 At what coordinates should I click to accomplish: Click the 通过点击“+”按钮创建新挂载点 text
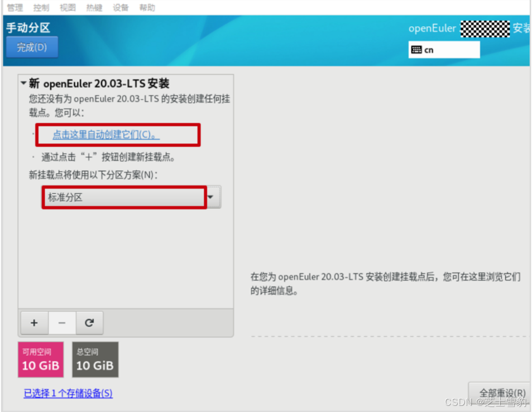[108, 157]
